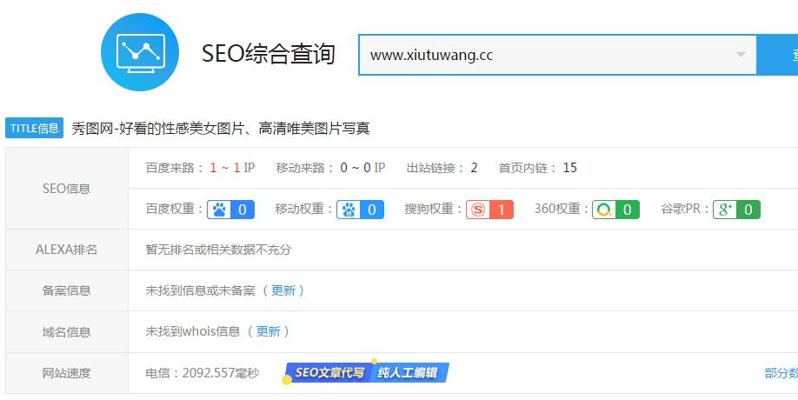This screenshot has width=798, height=400.
Task: Click the text 未找到whois信息
Action: [x=193, y=332]
